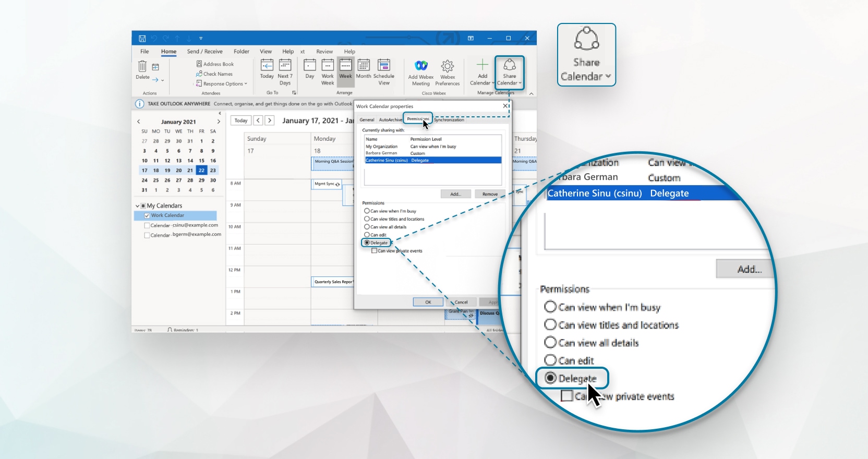Tick "Can view private events" in the properties dialog
Viewport: 868px width, 459px height.
374,251
